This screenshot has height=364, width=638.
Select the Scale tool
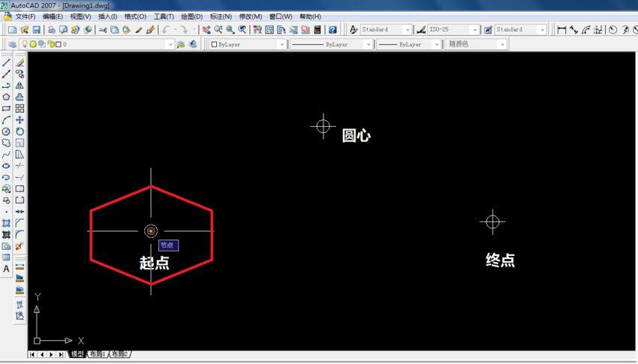click(20, 143)
